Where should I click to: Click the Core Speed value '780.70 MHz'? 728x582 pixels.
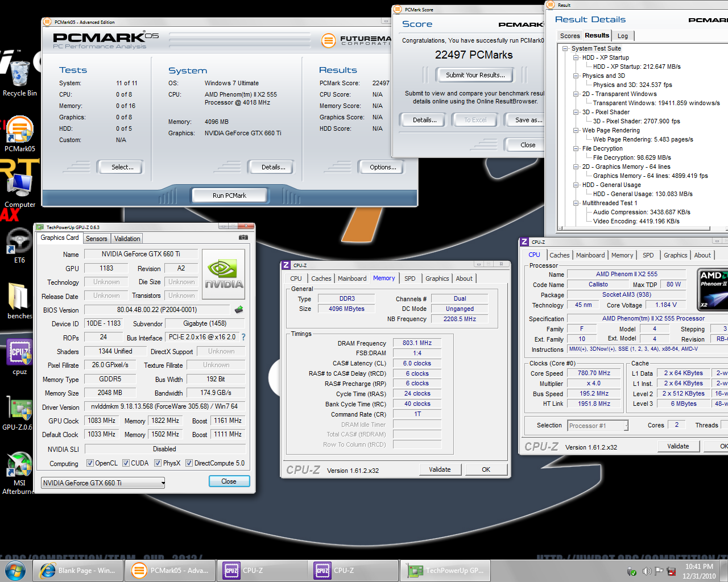click(x=594, y=373)
